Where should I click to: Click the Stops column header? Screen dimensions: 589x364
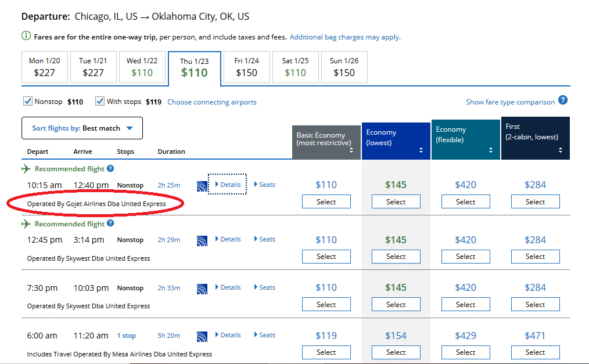click(125, 152)
